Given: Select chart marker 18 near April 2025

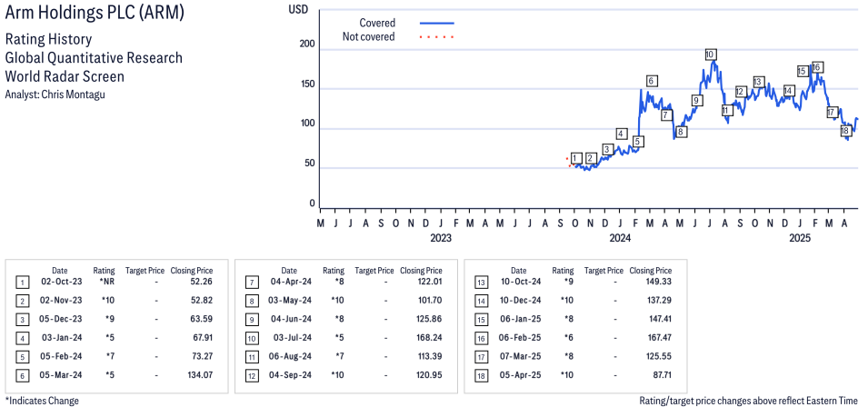Looking at the screenshot, I should [x=845, y=131].
